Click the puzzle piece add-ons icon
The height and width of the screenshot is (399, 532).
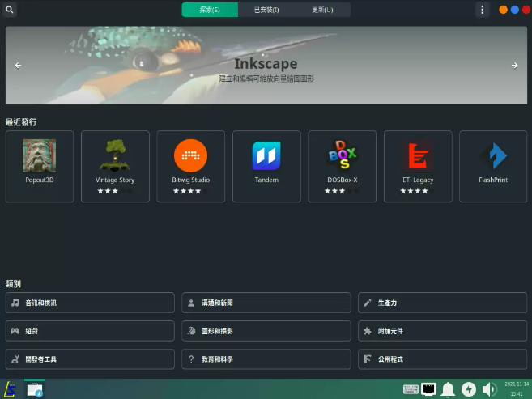pos(368,331)
